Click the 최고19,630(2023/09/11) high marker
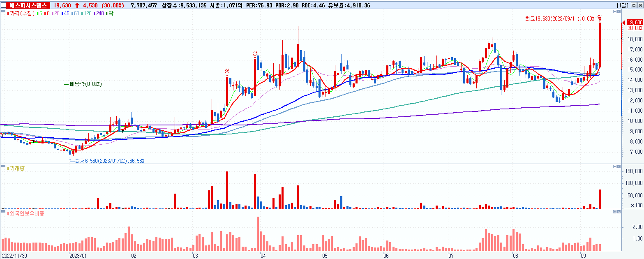Screen dimensions: 644x259 point(560,18)
